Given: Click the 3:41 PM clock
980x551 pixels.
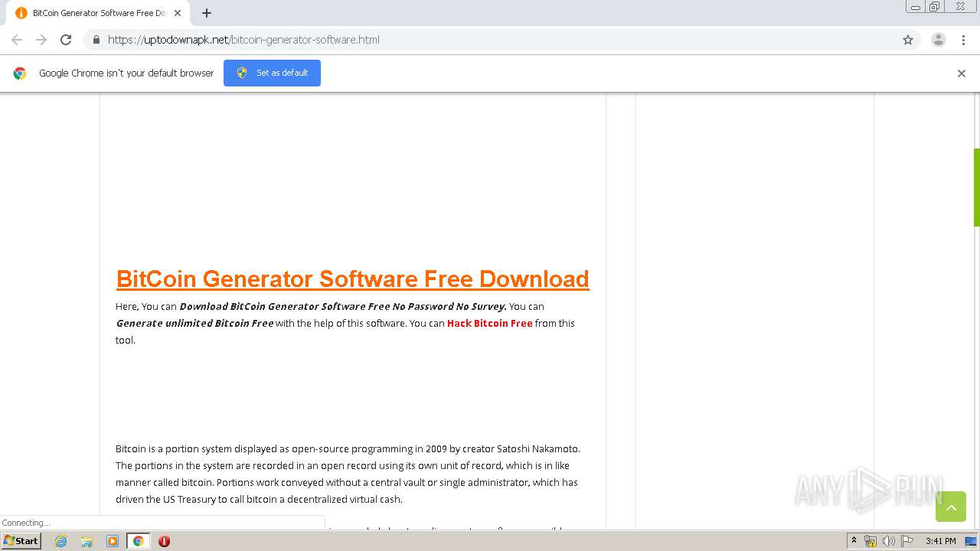Looking at the screenshot, I should pyautogui.click(x=940, y=541).
